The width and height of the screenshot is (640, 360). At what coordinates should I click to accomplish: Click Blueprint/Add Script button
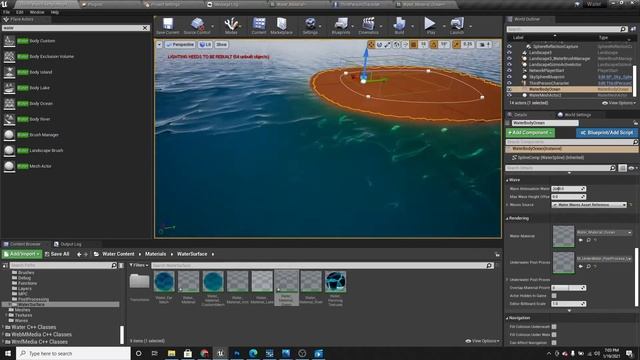tap(607, 133)
